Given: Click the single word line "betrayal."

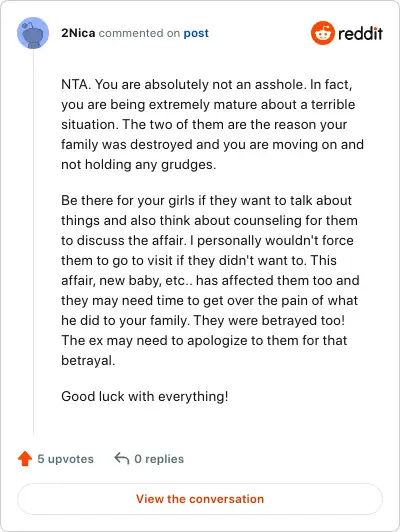Looking at the screenshot, I should coord(88,360).
